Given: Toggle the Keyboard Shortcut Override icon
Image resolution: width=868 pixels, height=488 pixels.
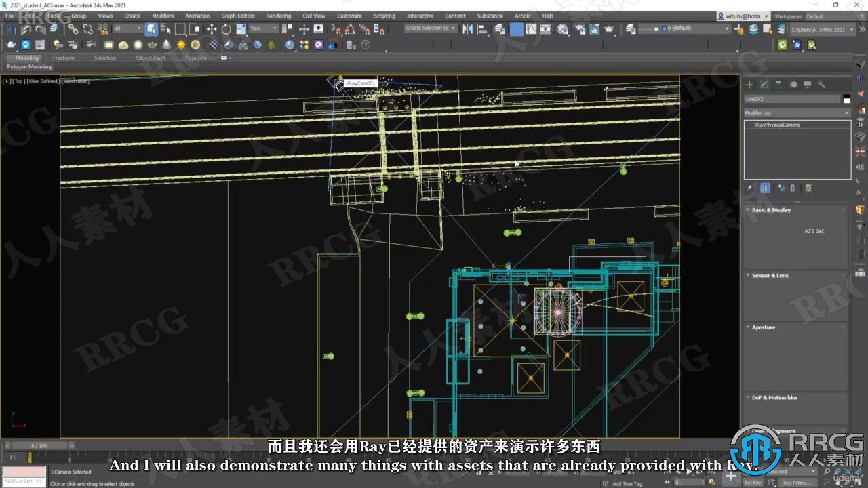Looking at the screenshot, I should coord(318,29).
